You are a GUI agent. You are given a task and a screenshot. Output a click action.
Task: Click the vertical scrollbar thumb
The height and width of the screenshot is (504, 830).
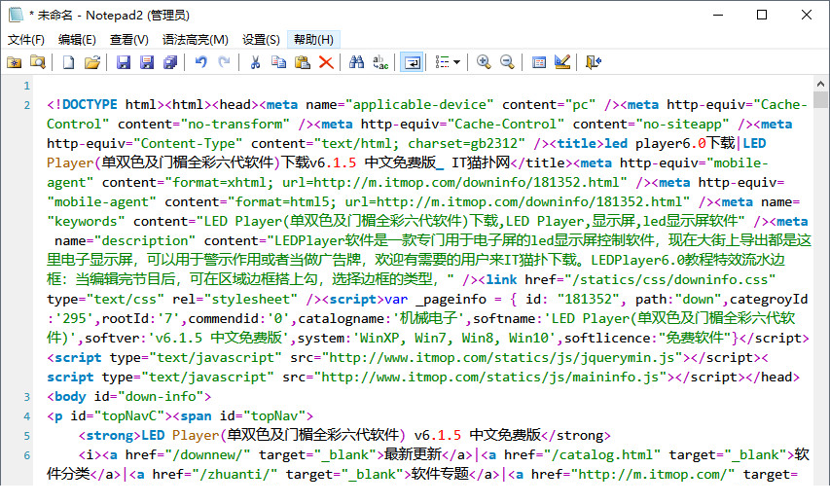[x=820, y=99]
